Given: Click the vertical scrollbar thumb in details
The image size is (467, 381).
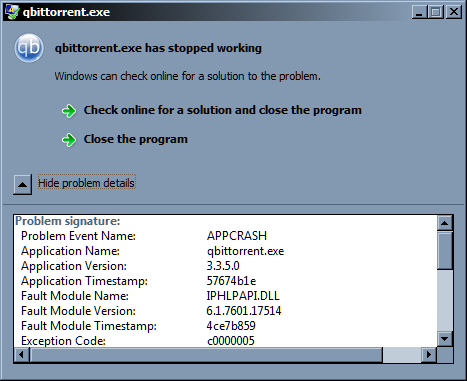Looking at the screenshot, I should pos(445,251).
